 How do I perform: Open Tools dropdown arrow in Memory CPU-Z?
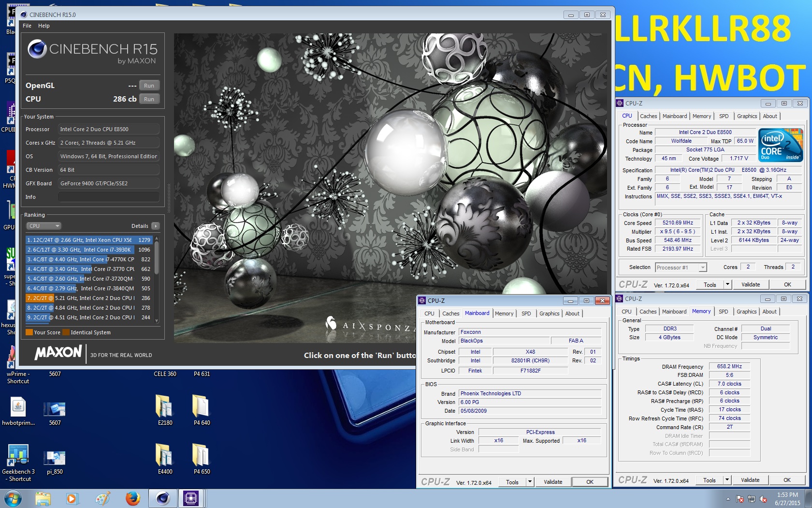click(x=727, y=480)
